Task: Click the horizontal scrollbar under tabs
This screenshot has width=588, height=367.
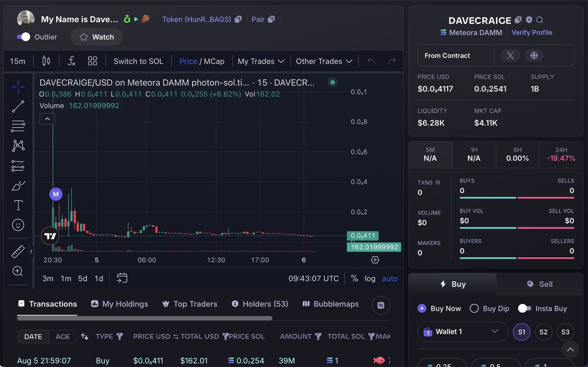Action: click(145, 318)
